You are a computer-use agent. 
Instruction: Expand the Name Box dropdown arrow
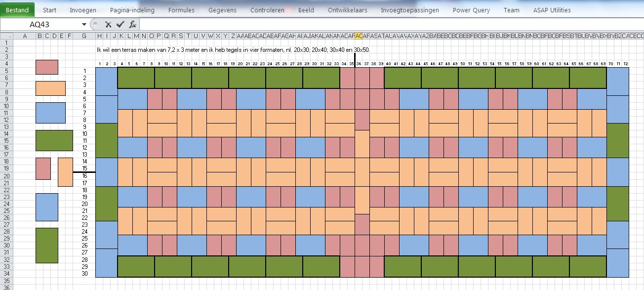click(84, 24)
